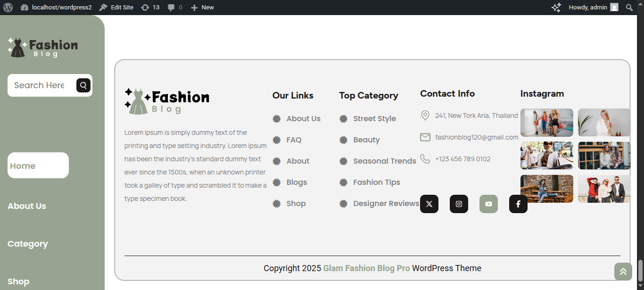The image size is (644, 290).
Task: Select Home in the sidebar menu
Action: (x=23, y=166)
